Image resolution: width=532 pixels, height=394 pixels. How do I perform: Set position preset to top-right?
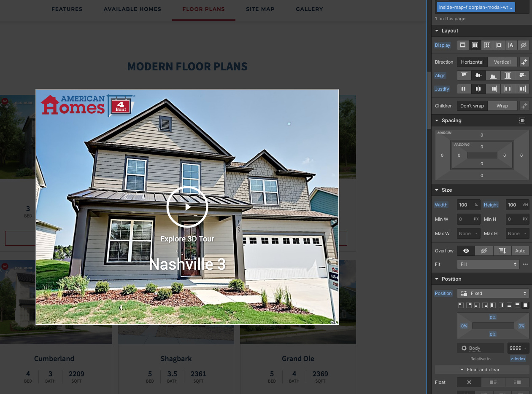469,305
